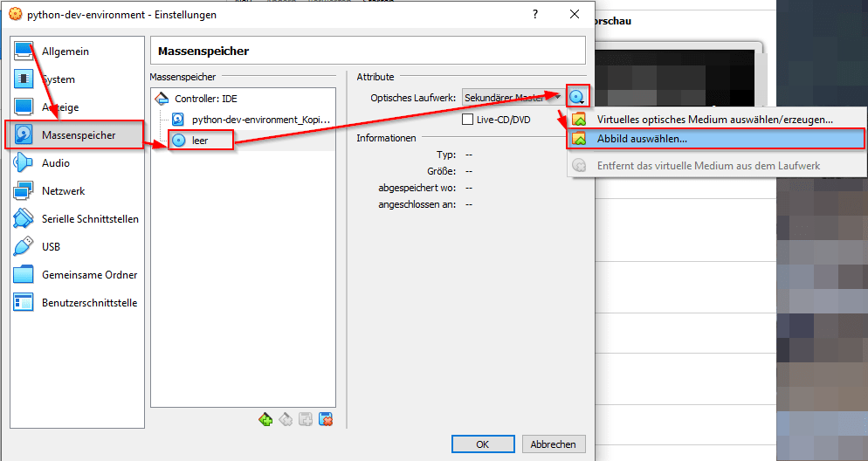Open the USB settings category

[78, 247]
